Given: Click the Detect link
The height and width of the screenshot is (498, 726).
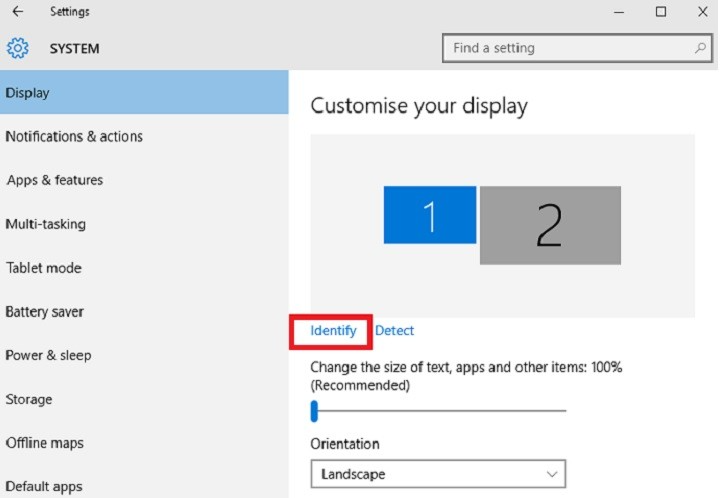Looking at the screenshot, I should coord(394,330).
